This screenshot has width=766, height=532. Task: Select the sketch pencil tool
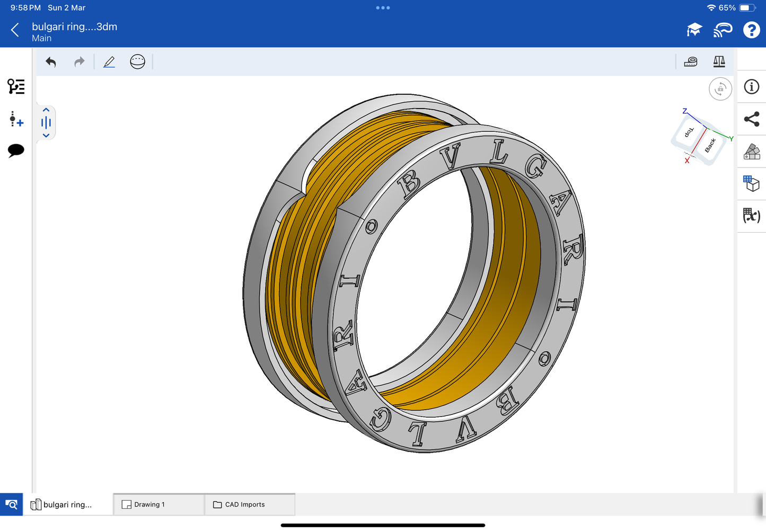point(109,62)
